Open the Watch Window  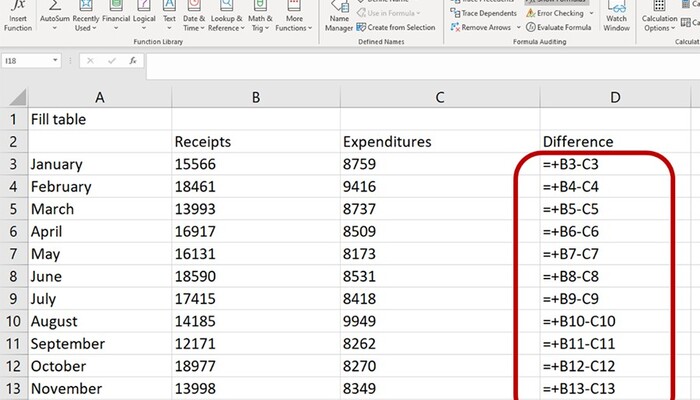pyautogui.click(x=616, y=17)
